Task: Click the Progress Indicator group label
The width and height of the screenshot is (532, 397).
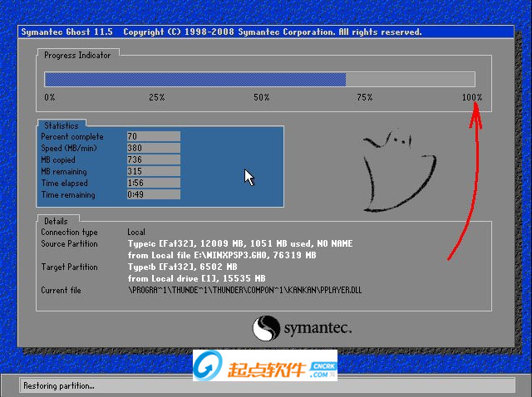Action: 77,56
